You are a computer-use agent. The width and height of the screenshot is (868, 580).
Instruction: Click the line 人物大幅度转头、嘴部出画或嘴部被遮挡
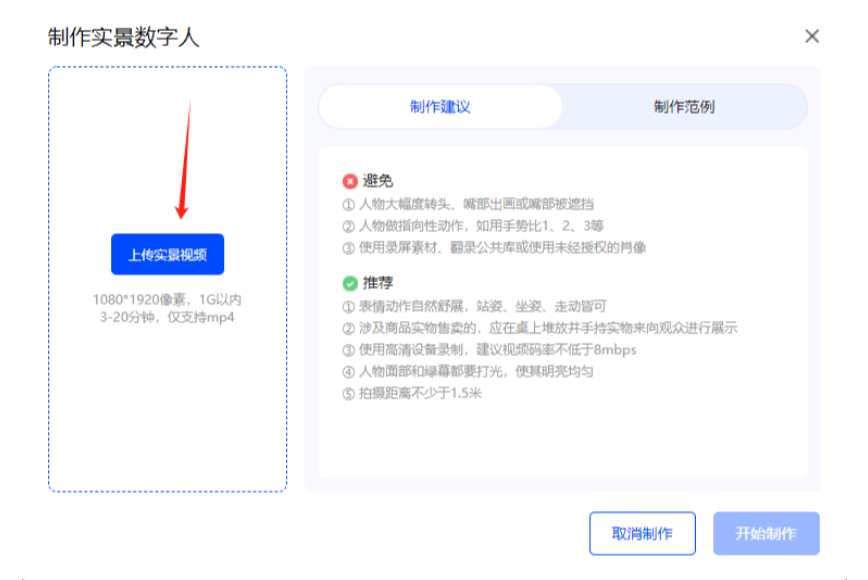pos(468,204)
